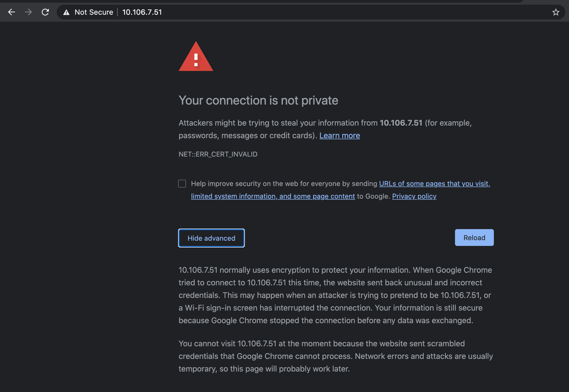Click the "Your connection is not private" heading

(x=258, y=100)
